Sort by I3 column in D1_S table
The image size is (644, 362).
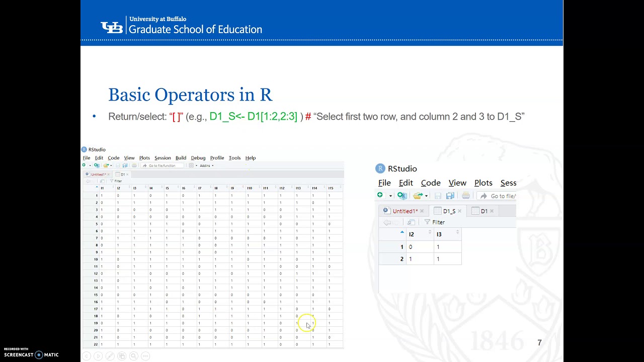click(x=447, y=234)
